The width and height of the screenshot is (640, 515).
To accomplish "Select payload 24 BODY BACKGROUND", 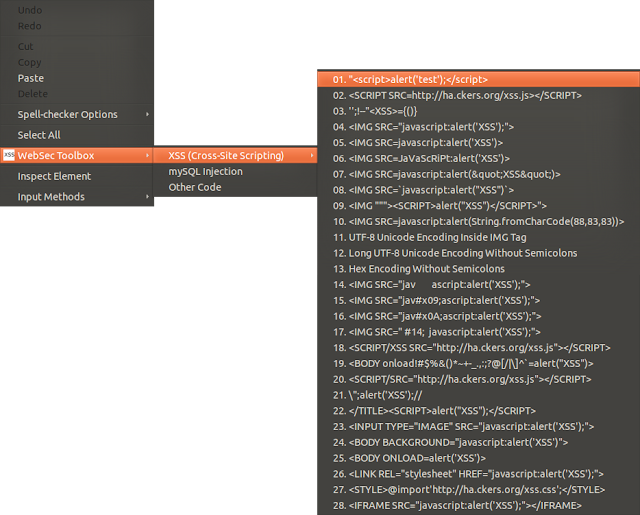I will click(x=478, y=442).
